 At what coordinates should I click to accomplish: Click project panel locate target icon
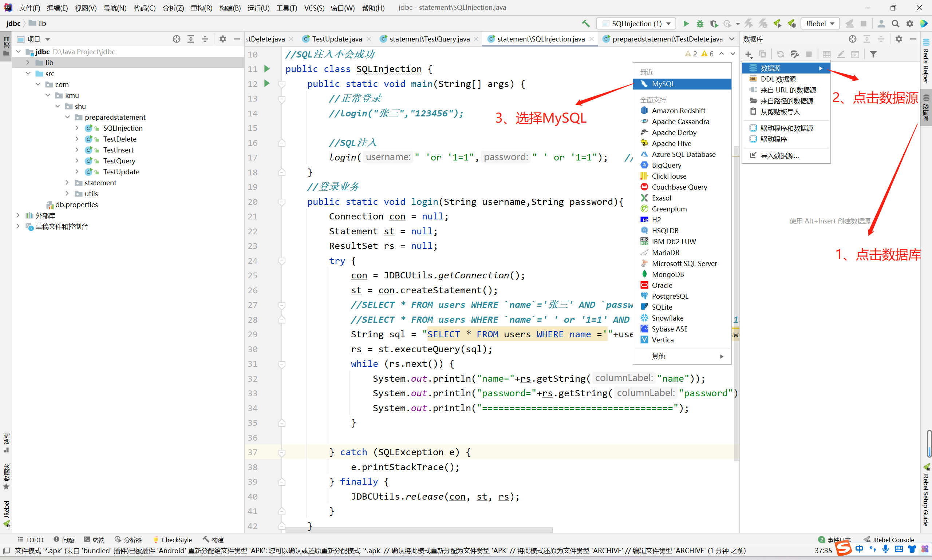click(x=176, y=39)
